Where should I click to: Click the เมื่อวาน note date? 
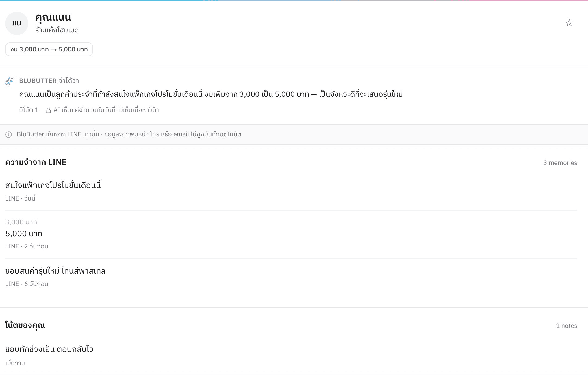[15, 363]
